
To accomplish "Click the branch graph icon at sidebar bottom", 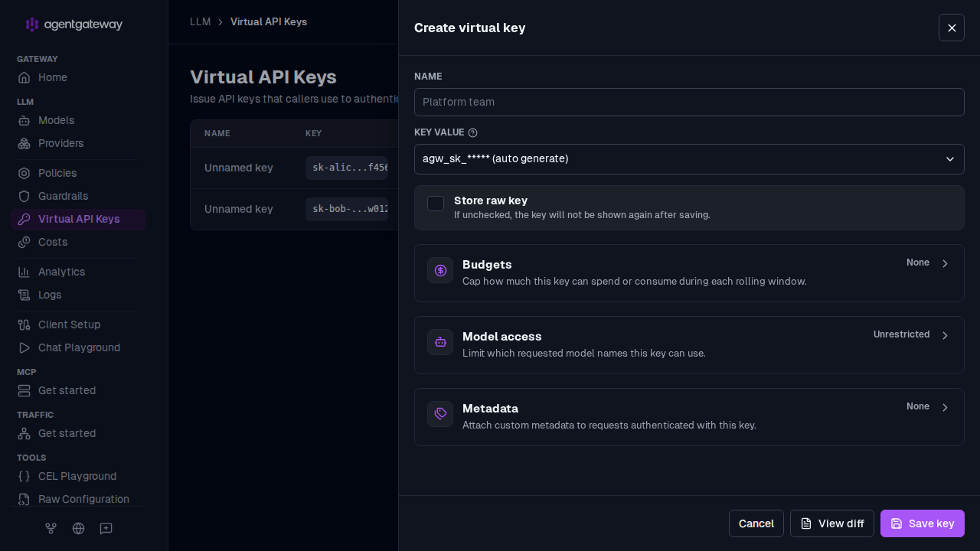I will pos(51,528).
